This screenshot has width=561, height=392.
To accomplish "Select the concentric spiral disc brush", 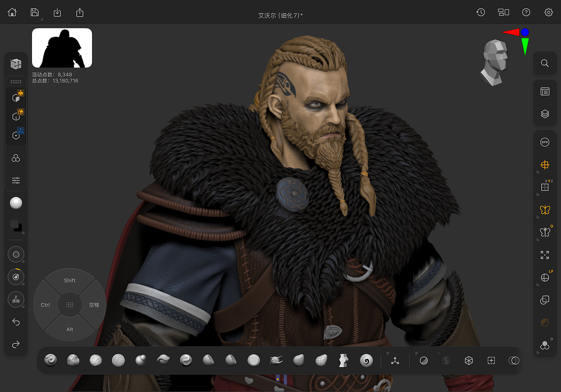I will pyautogui.click(x=366, y=360).
